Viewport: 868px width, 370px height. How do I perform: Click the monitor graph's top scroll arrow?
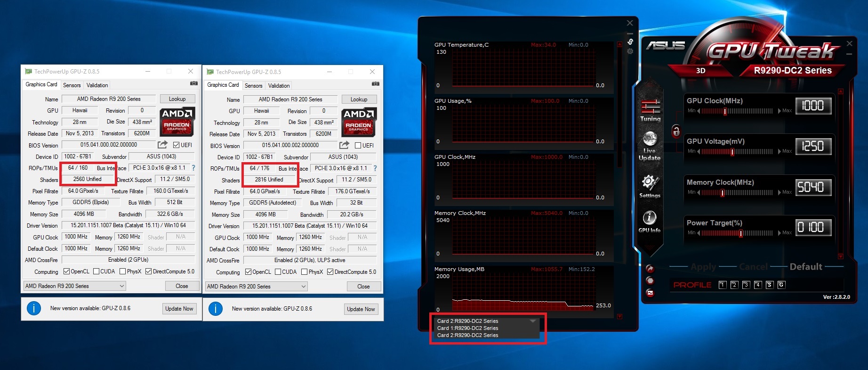[x=619, y=44]
